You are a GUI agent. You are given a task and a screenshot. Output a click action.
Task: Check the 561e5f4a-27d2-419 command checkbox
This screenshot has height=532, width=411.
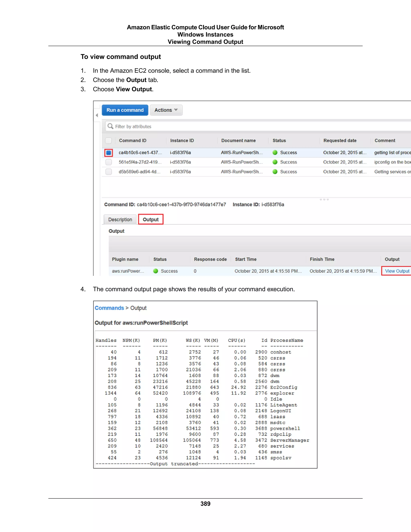tap(109, 162)
